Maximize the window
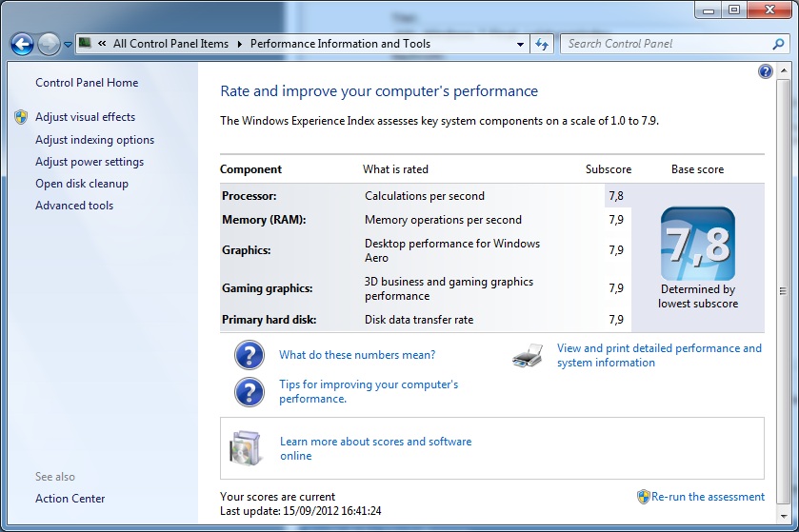The image size is (799, 532). point(734,10)
